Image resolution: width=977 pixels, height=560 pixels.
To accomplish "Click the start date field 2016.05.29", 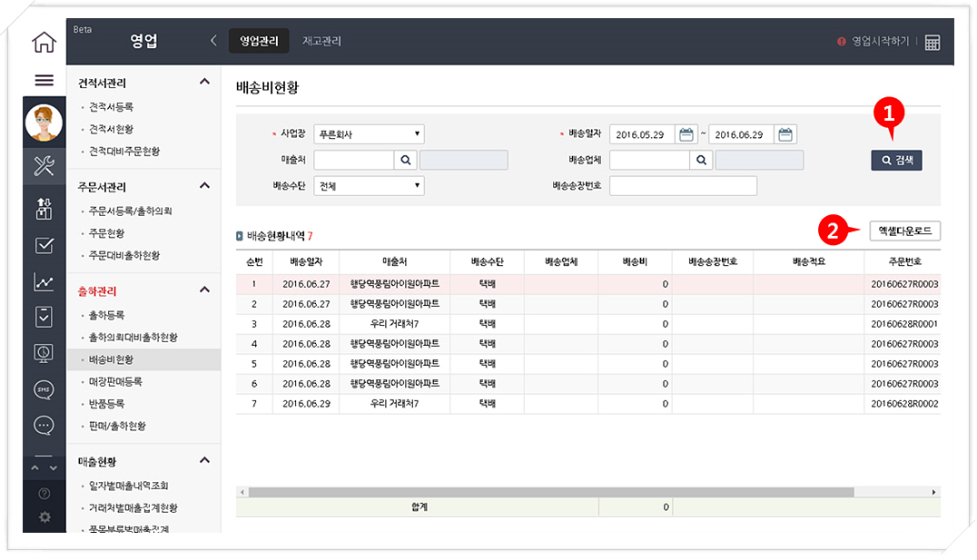I will pos(642,134).
